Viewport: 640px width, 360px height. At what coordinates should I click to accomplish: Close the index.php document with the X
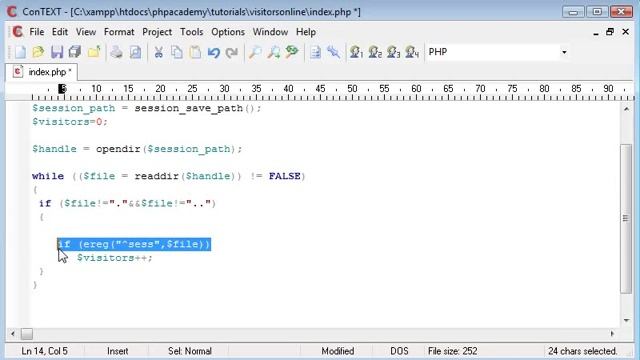(x=625, y=31)
